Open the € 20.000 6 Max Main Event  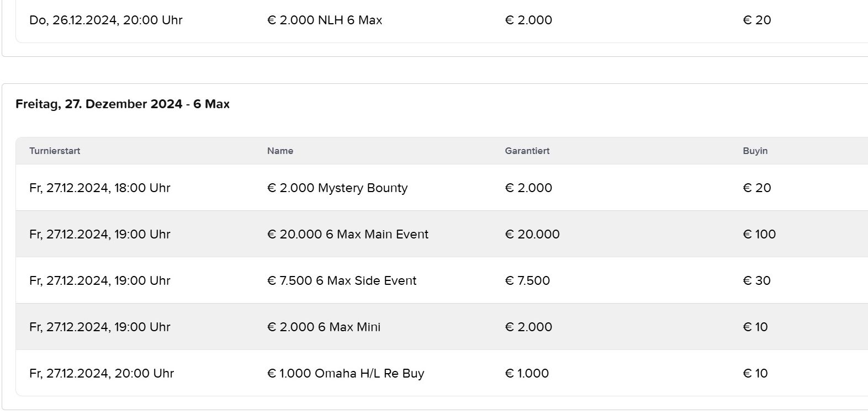347,234
